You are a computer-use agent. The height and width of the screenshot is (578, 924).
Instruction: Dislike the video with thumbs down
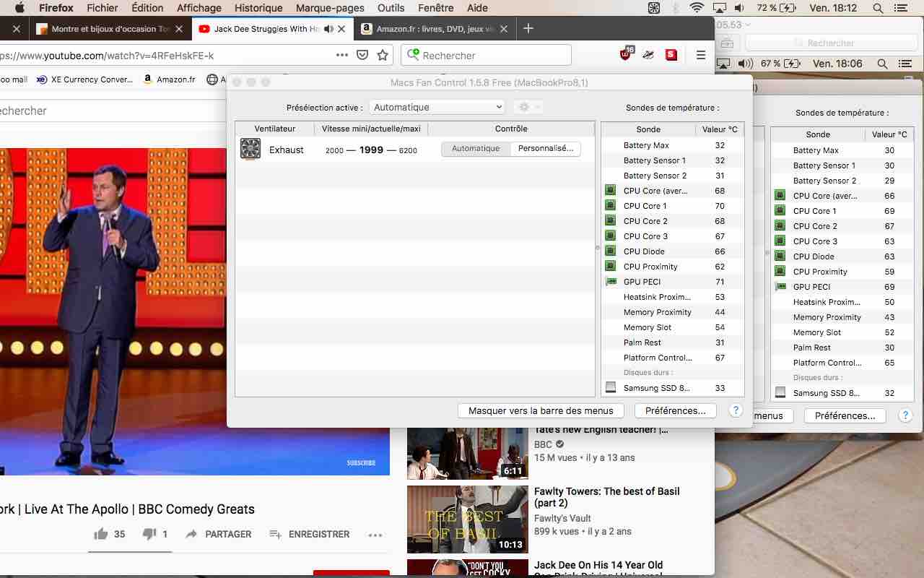[149, 534]
